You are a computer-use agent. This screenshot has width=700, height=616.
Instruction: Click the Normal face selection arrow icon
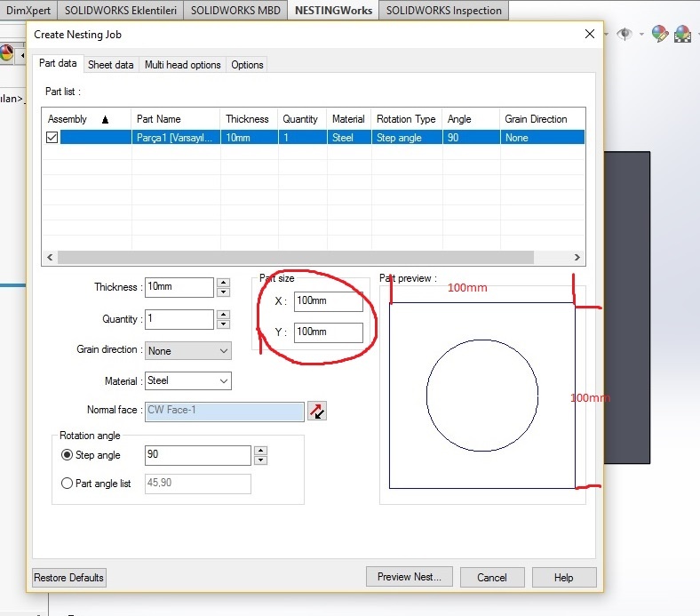pyautogui.click(x=317, y=411)
